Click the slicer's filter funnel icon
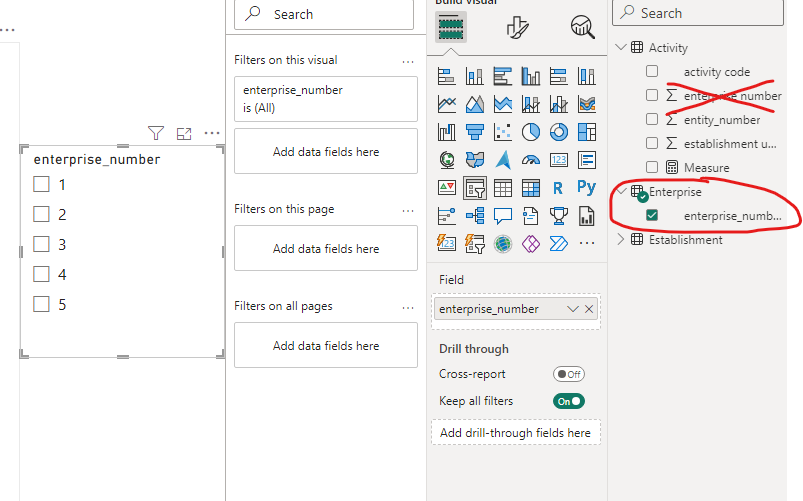 tap(156, 133)
